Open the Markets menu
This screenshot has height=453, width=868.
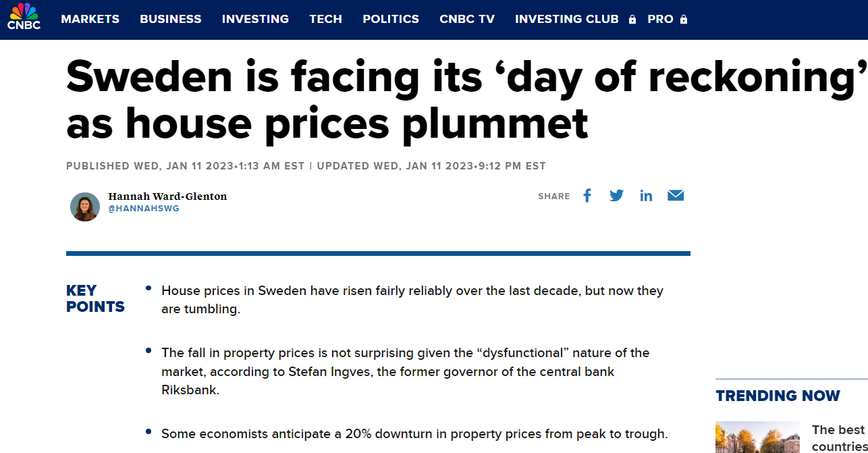(x=90, y=19)
